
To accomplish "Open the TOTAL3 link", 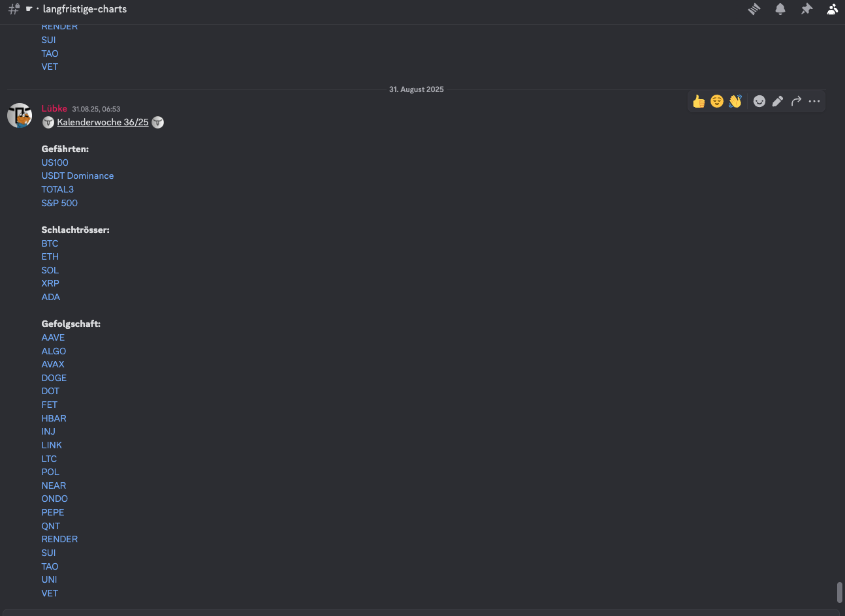I will [x=57, y=189].
